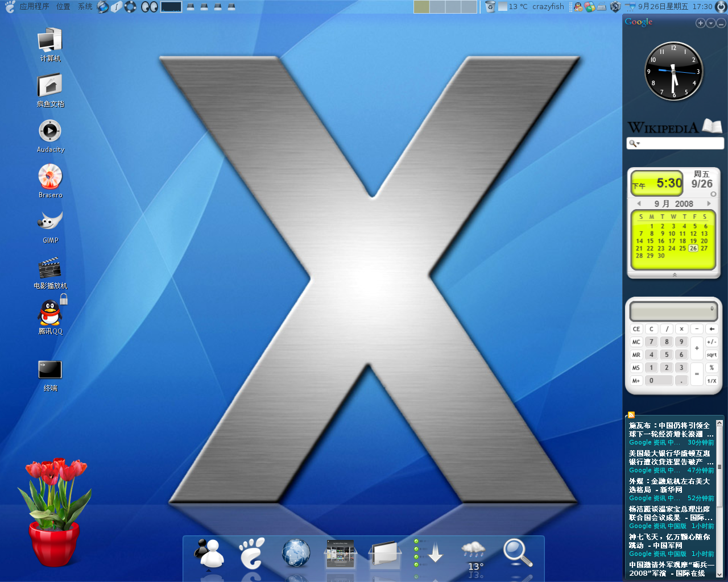Viewport: 728px width, 582px height.
Task: Go to previous month in calendar gadget
Action: tap(639, 203)
